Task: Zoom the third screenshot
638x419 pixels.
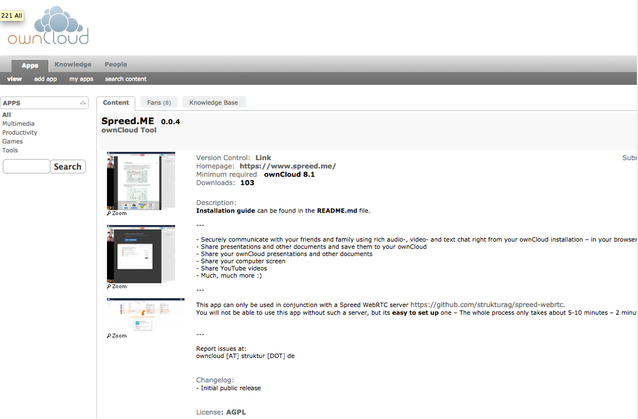Action: 117,336
